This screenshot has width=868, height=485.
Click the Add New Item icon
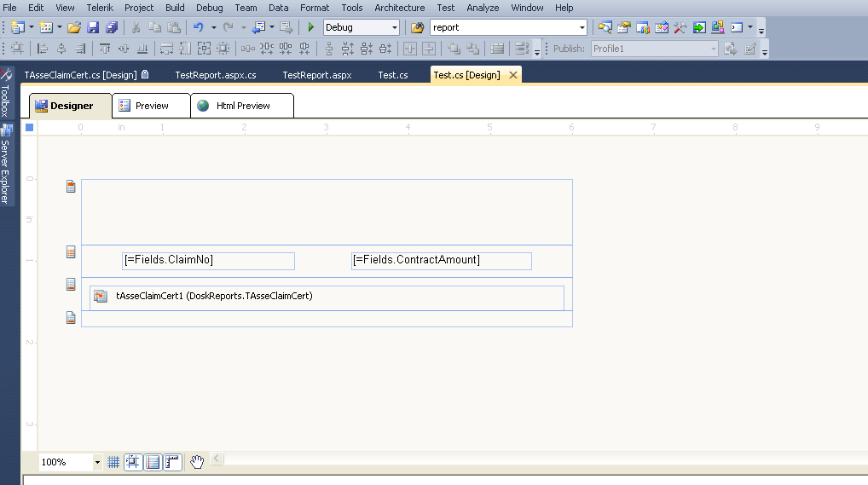46,27
